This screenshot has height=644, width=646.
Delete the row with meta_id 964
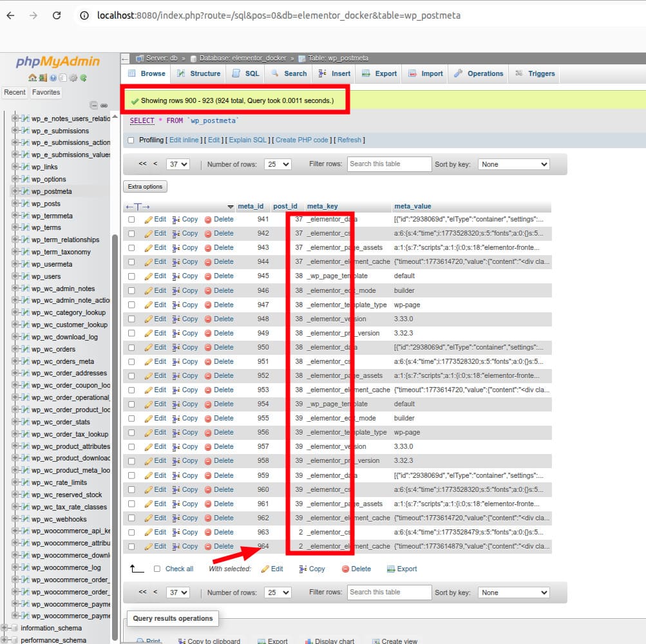(222, 546)
